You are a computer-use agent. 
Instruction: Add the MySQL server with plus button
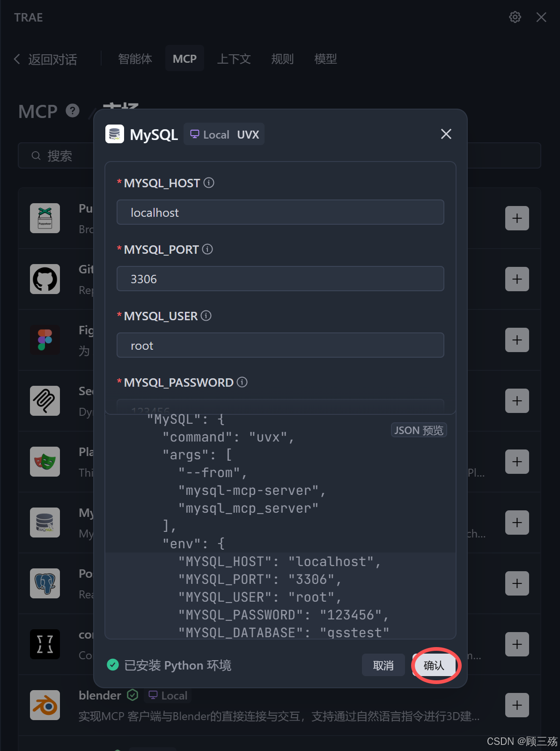[x=517, y=523]
